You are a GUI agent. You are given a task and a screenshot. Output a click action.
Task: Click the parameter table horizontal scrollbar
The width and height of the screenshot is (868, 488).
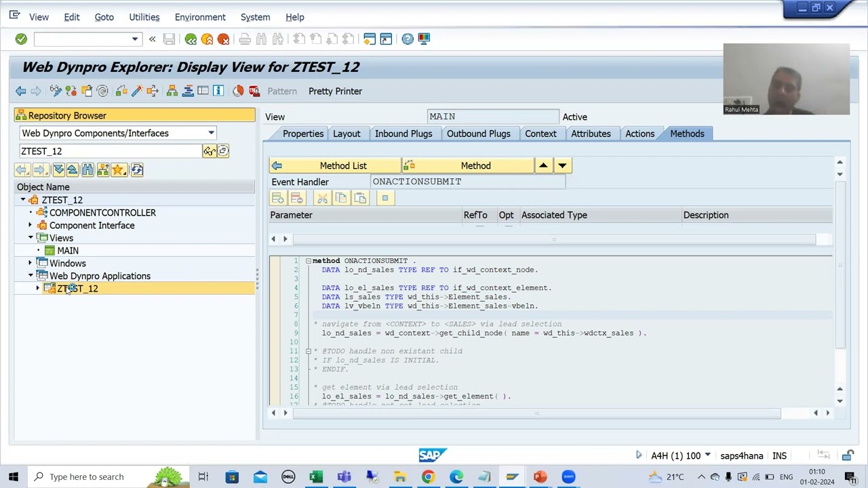tap(553, 239)
